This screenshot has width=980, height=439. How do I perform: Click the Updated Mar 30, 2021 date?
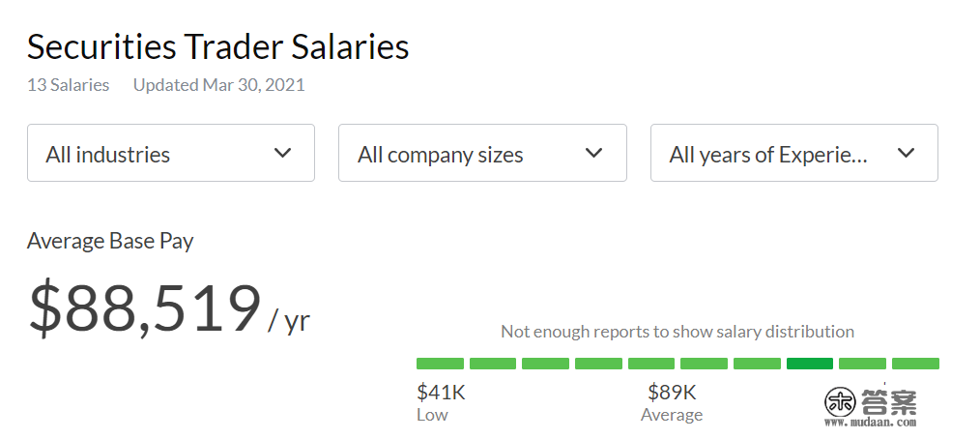coord(218,85)
